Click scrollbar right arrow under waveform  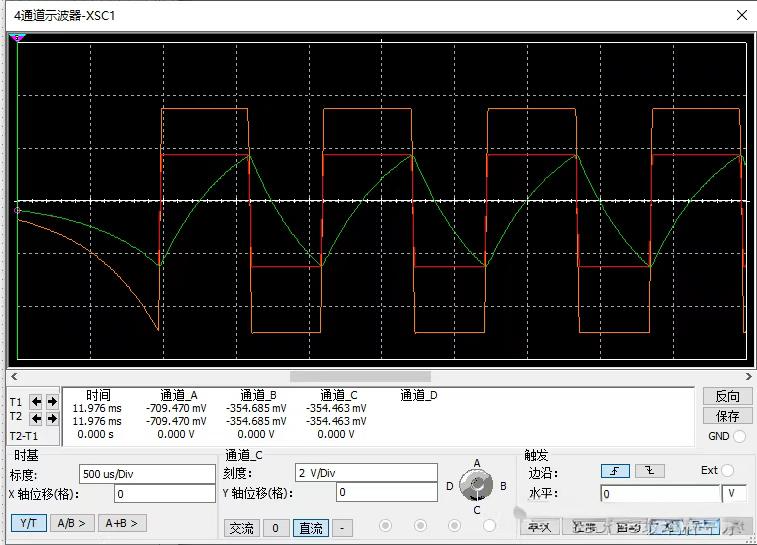[x=748, y=377]
